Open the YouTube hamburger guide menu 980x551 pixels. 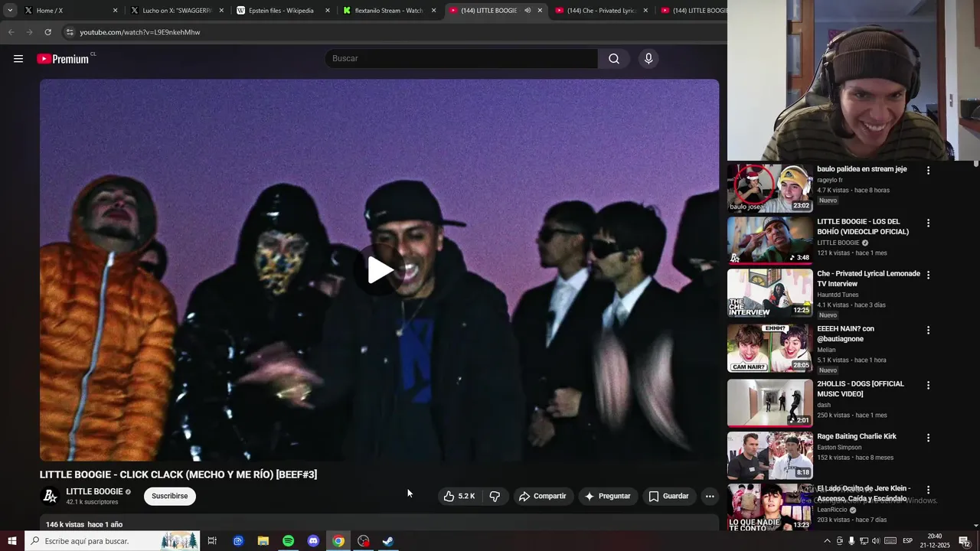click(x=18, y=59)
